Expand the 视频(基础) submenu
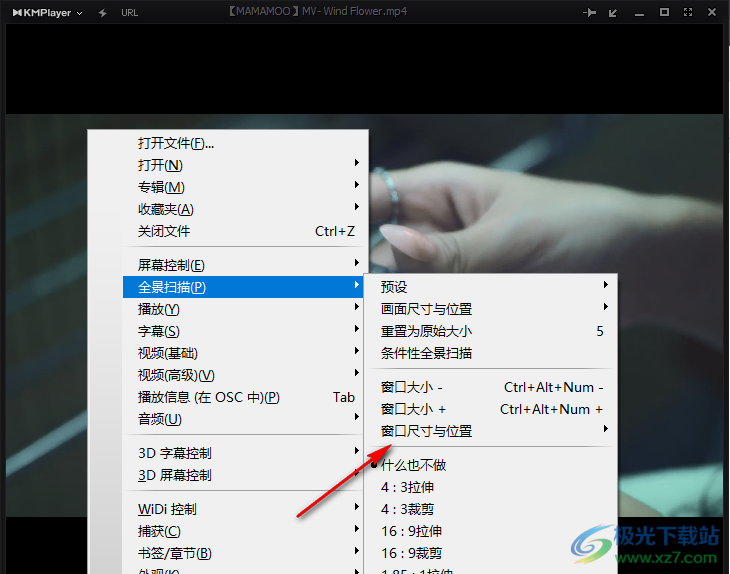This screenshot has width=730, height=574. (x=245, y=353)
